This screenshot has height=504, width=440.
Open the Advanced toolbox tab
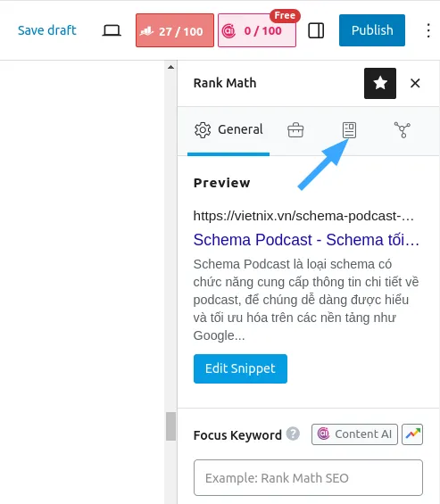(x=295, y=130)
